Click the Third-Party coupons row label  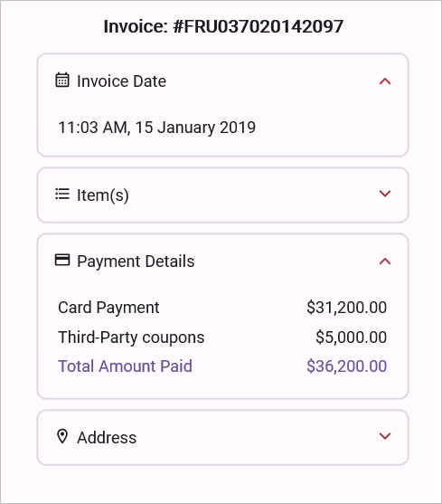(131, 338)
